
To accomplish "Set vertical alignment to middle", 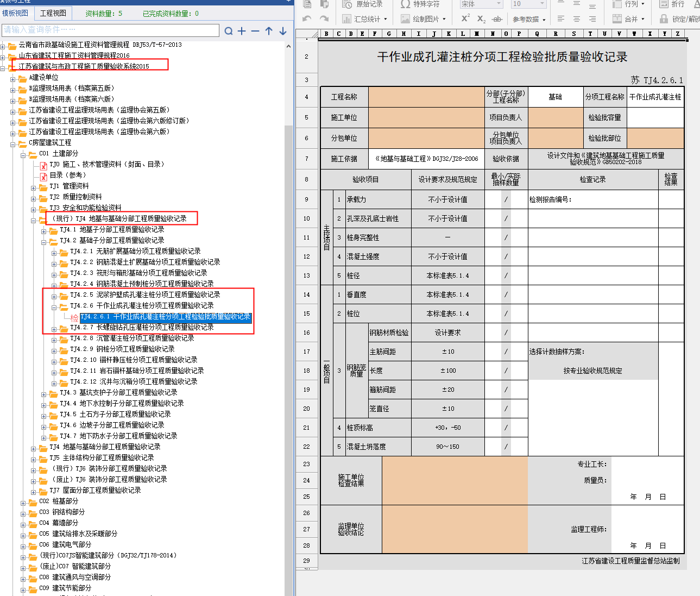I will (577, 4).
